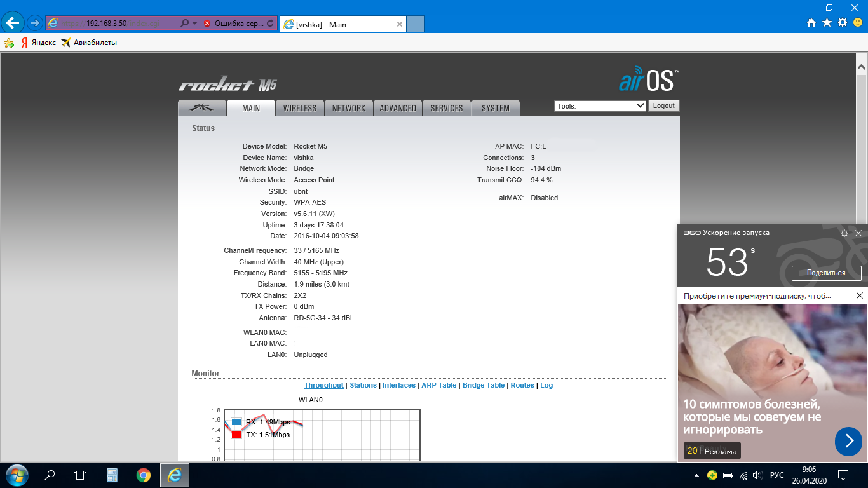Click the red TX legend swatch
This screenshot has width=868, height=488.
(x=236, y=435)
